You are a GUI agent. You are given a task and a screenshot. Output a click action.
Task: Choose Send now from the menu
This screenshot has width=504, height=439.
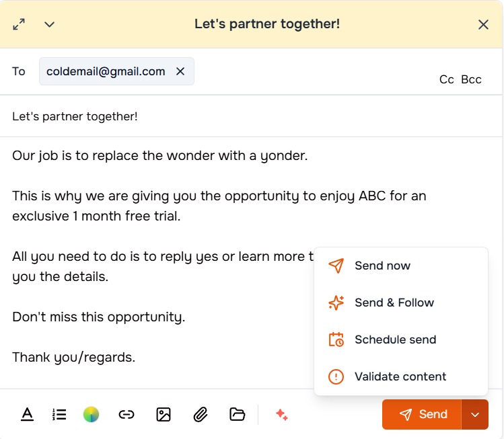[382, 266]
